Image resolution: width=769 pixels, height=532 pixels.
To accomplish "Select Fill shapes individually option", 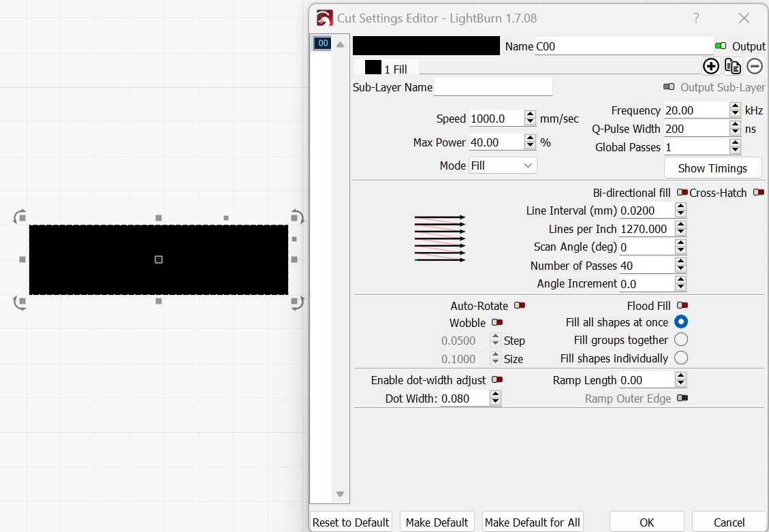I will pyautogui.click(x=680, y=358).
